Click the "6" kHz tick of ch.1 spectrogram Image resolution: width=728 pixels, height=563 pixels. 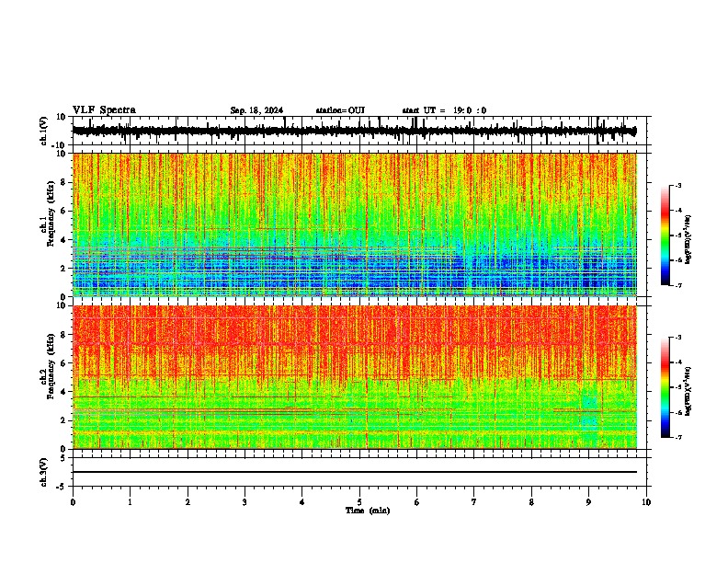(x=63, y=212)
